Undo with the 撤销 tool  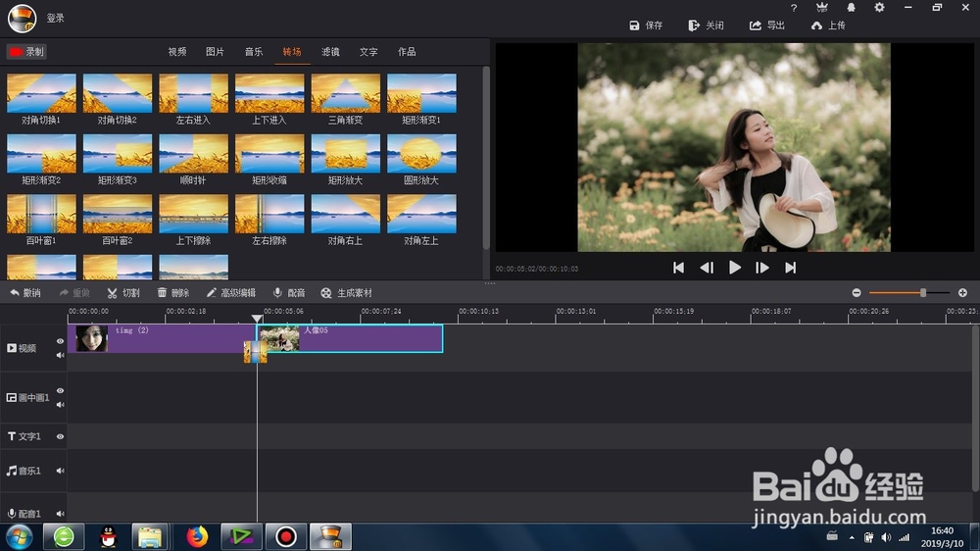tap(25, 293)
